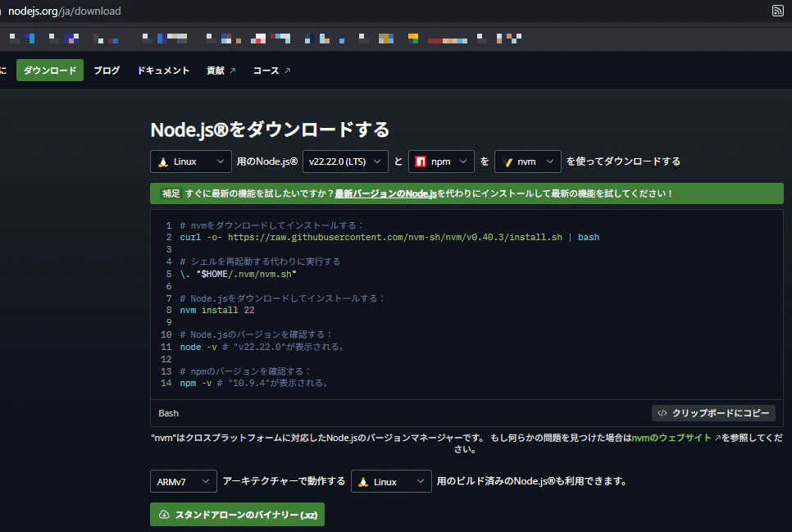Expand the Linux dropdown for prebuilt binaries
The image size is (792, 532).
[391, 481]
